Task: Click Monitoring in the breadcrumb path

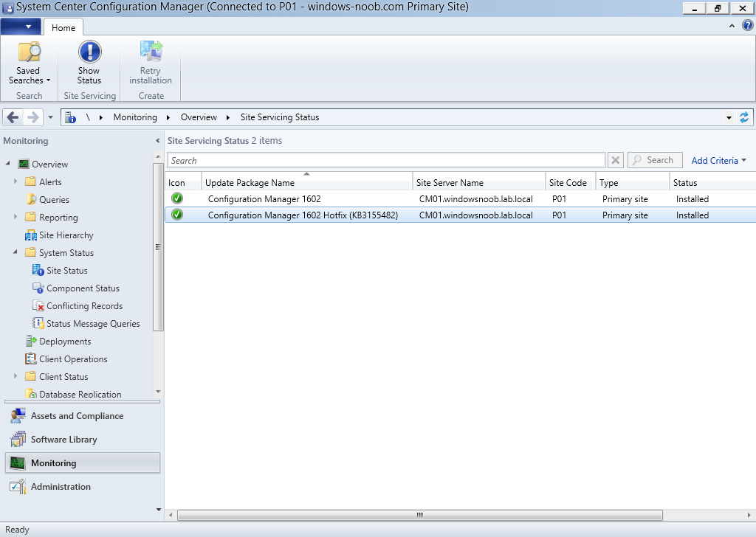Action: click(x=135, y=117)
